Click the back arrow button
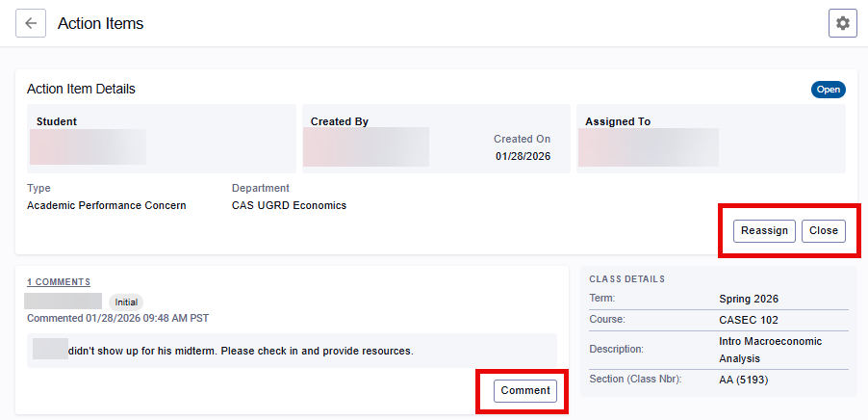This screenshot has width=868, height=420. (x=31, y=23)
